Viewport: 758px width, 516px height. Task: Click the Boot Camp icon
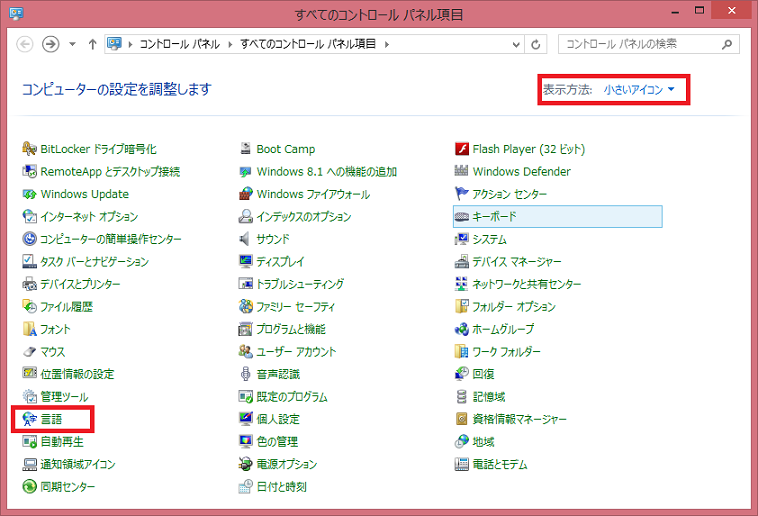(246, 149)
